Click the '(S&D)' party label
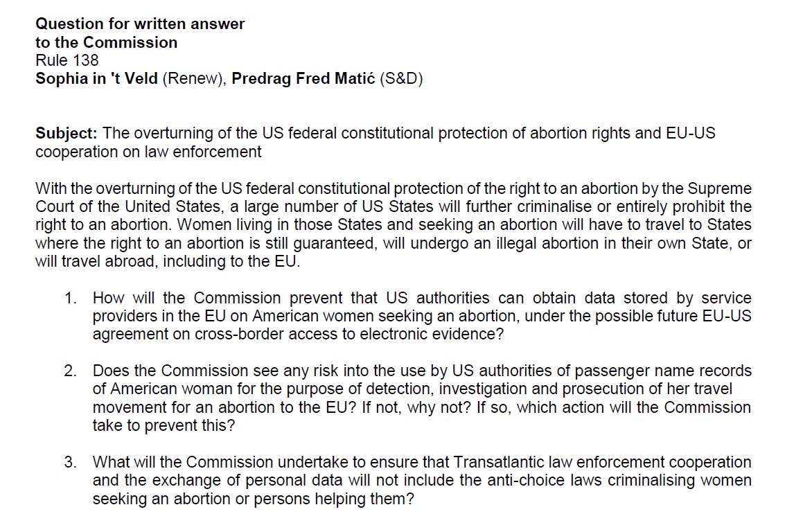 coord(401,78)
